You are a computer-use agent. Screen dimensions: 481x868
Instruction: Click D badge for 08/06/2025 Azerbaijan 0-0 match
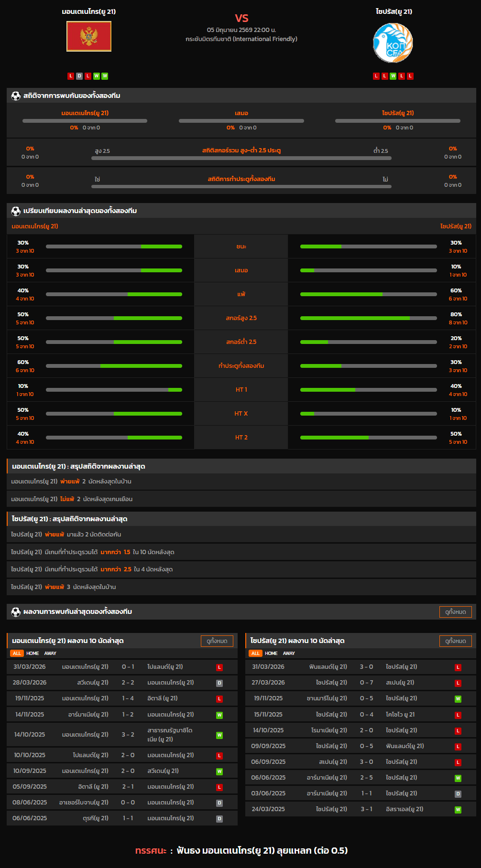point(219,803)
